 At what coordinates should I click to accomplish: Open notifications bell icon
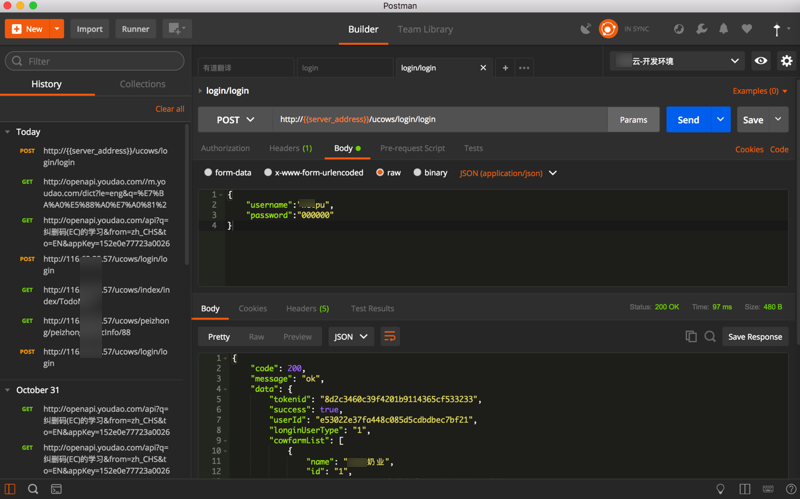coord(723,29)
